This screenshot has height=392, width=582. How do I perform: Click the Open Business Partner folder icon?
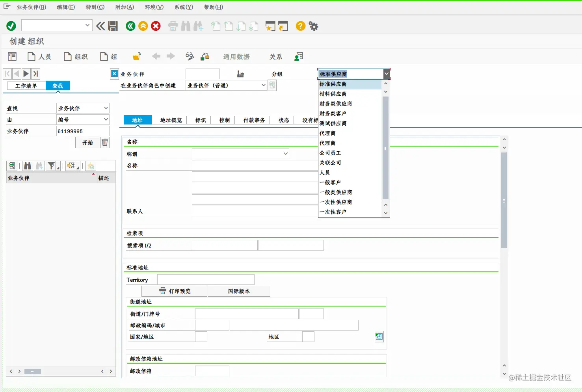point(137,56)
